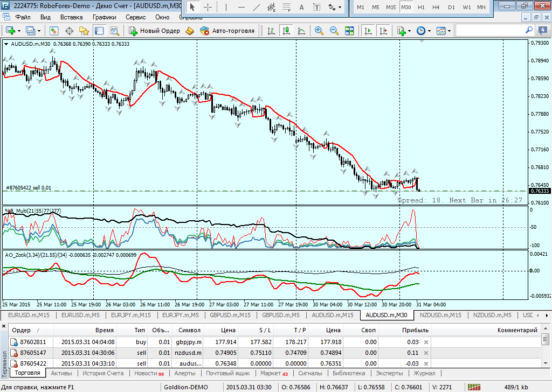Select the text label tool
The height and width of the screenshot is (392, 552).
tap(317, 7)
